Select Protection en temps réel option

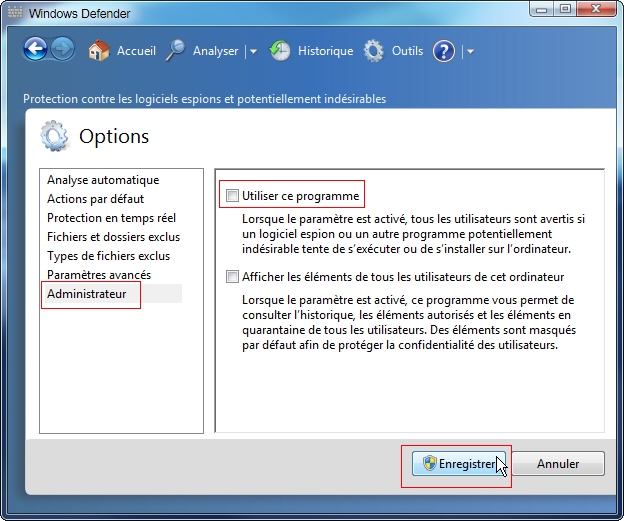[x=111, y=218]
